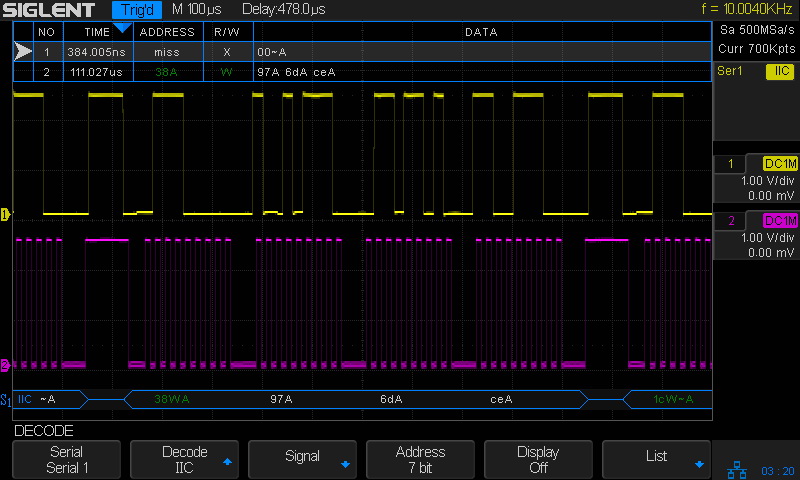
Task: Click the row pointer arrow in decode list
Action: [23, 51]
